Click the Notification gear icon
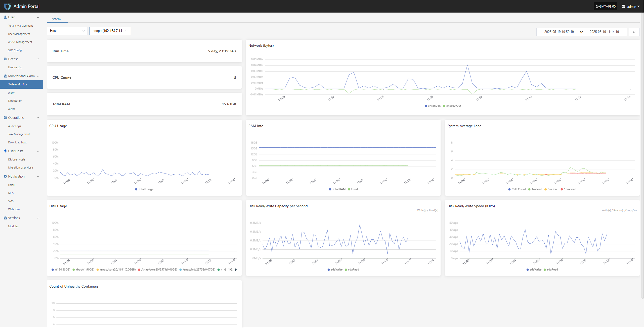The height and width of the screenshot is (328, 644). click(5, 176)
